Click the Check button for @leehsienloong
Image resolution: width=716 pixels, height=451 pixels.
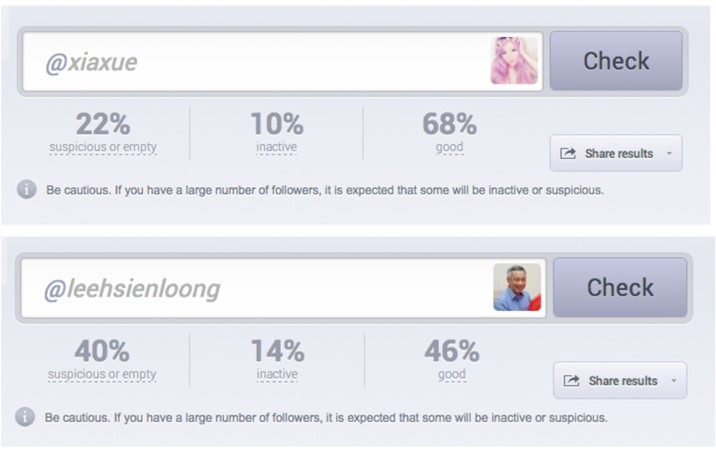pos(620,287)
